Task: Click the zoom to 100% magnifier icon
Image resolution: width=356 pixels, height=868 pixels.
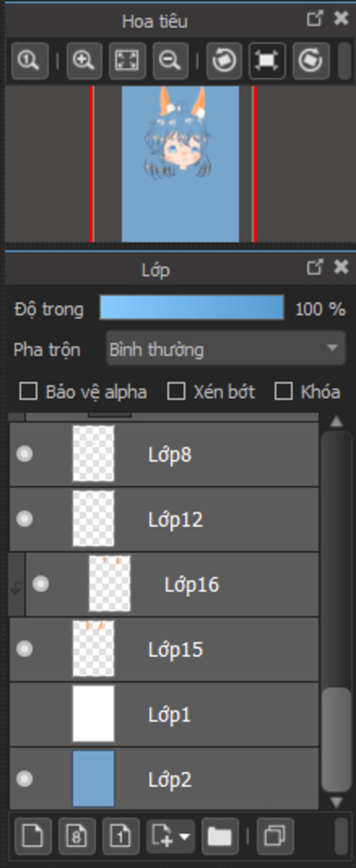Action: point(30,61)
